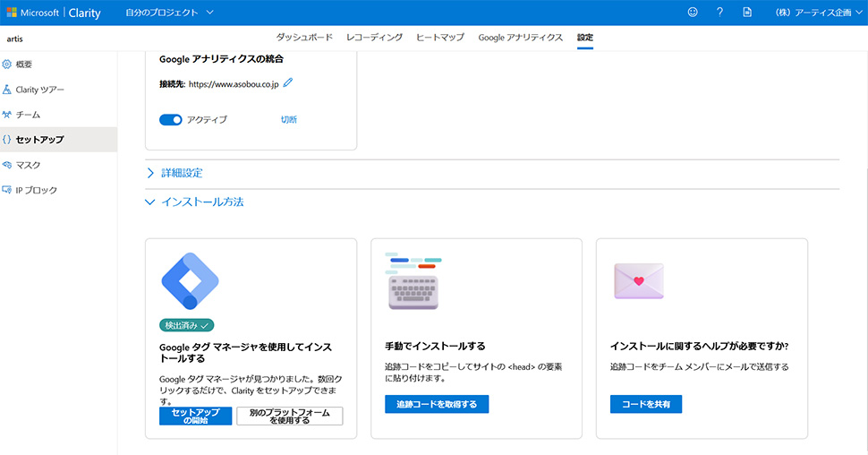
Task: Click the コードを共有 button
Action: [x=646, y=404]
